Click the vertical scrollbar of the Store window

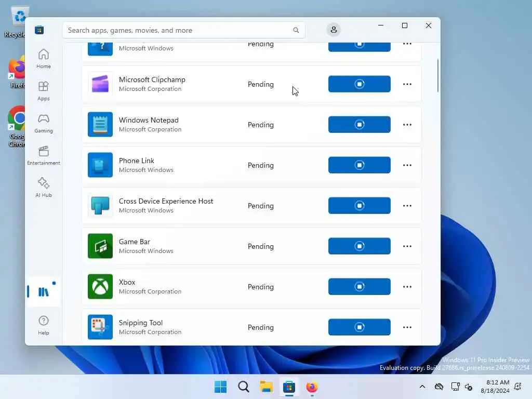point(437,75)
